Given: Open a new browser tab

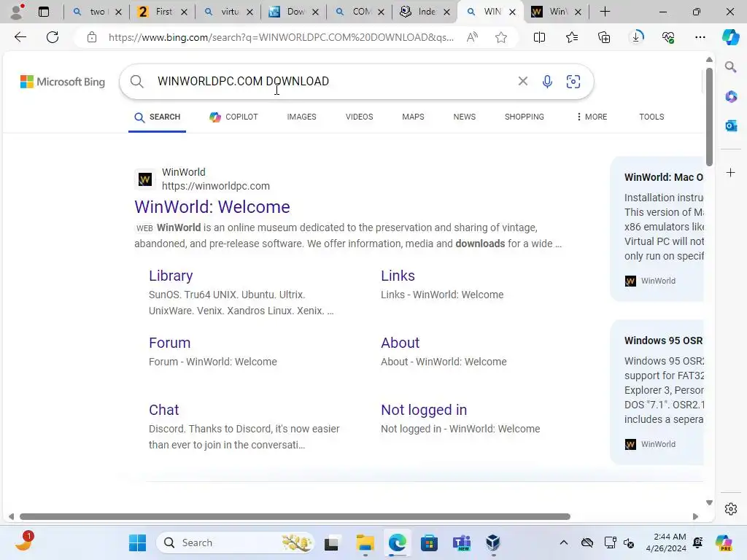Looking at the screenshot, I should pyautogui.click(x=605, y=12).
